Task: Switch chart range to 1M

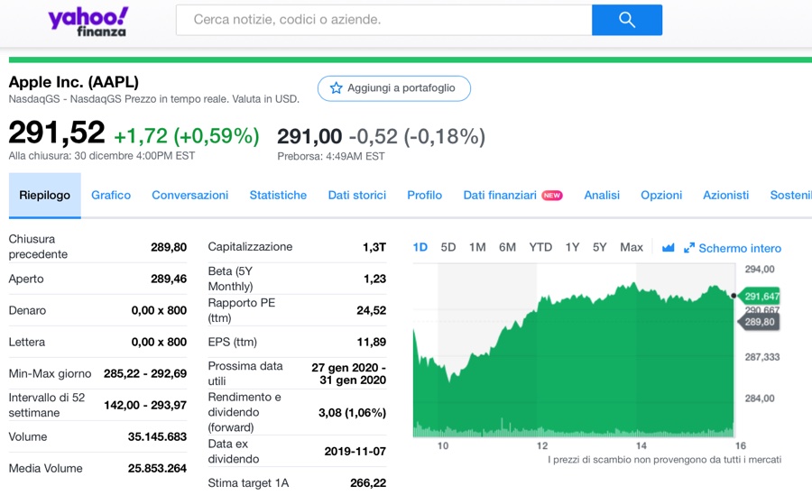Action: (x=477, y=247)
